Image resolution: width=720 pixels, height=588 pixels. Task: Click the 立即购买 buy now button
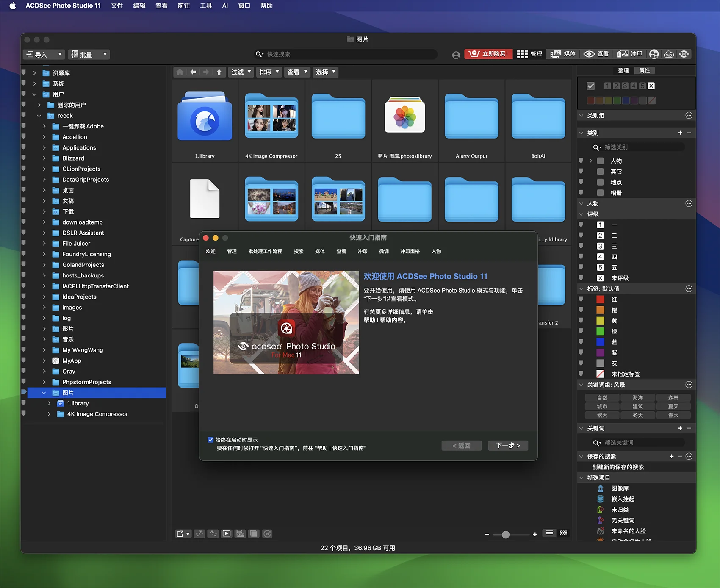(488, 54)
